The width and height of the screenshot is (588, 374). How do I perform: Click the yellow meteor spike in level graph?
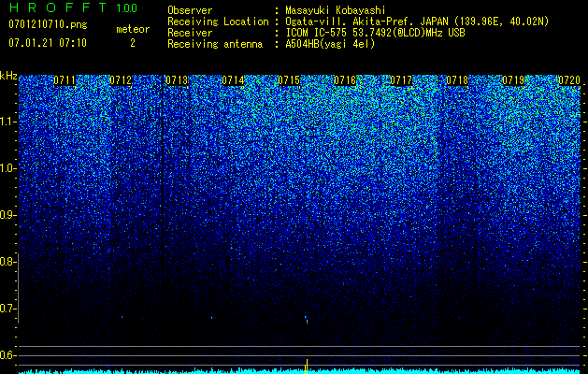click(307, 367)
